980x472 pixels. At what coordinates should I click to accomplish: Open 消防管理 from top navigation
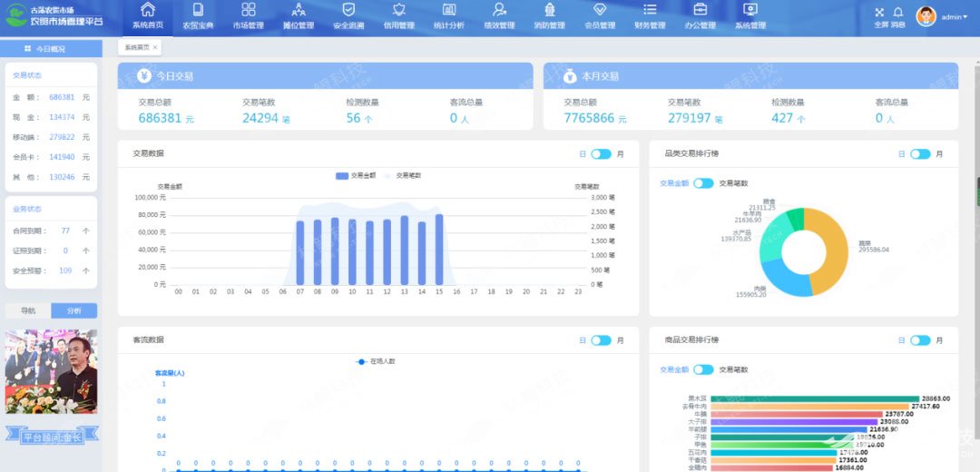548,11
